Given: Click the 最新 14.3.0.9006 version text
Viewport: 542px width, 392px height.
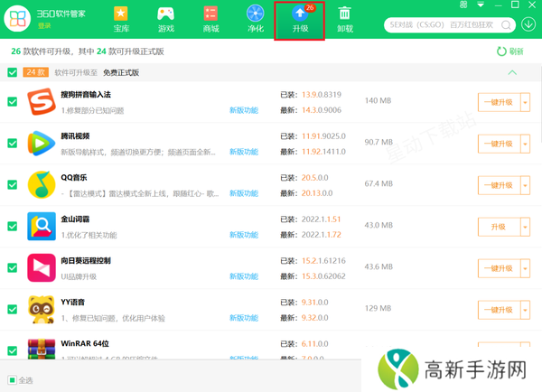Looking at the screenshot, I should click(x=311, y=110).
